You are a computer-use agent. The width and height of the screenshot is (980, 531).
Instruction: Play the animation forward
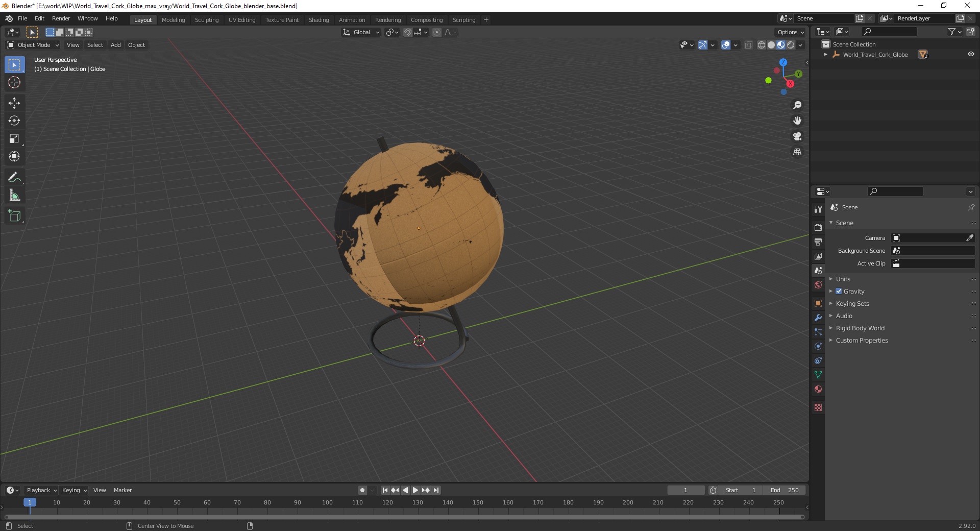(x=415, y=490)
